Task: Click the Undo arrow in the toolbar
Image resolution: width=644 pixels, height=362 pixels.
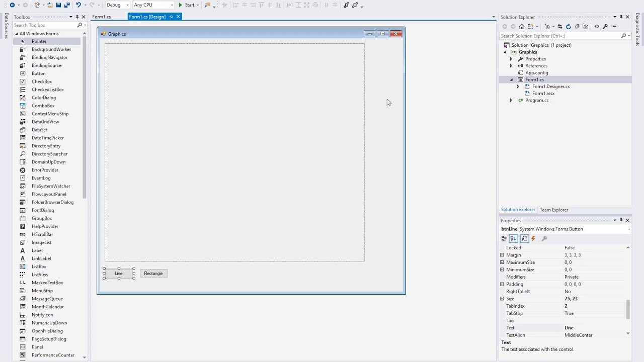Action: click(x=78, y=5)
